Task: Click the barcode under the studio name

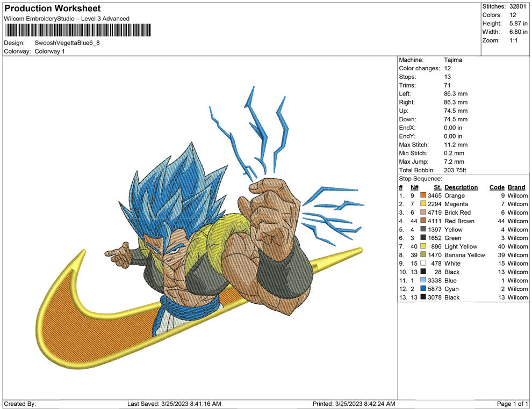Action: 78,31
